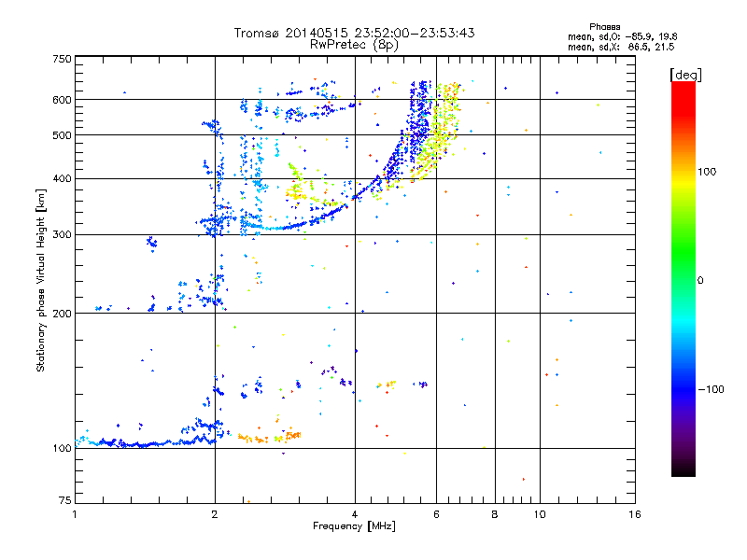Click the black bottom of the phase colorbar
The width and height of the screenshot is (747, 560).
coord(684,469)
